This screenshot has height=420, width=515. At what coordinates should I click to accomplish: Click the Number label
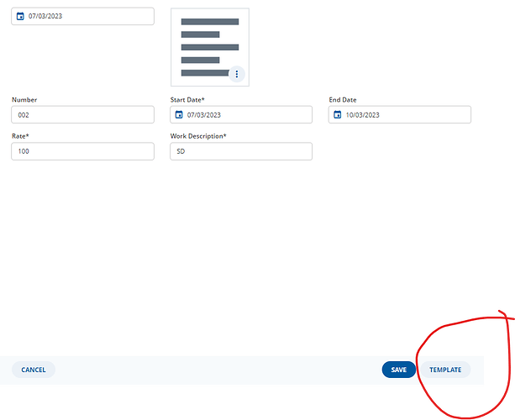click(x=24, y=100)
